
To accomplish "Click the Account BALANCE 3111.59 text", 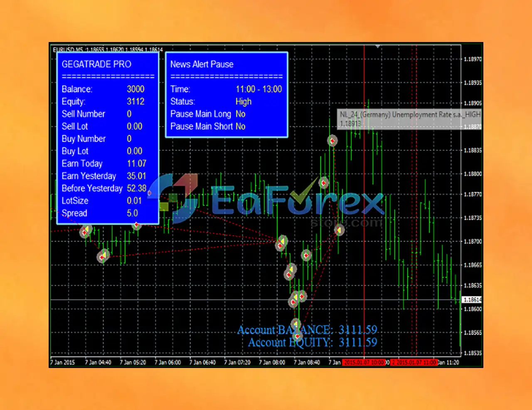I will [x=307, y=330].
